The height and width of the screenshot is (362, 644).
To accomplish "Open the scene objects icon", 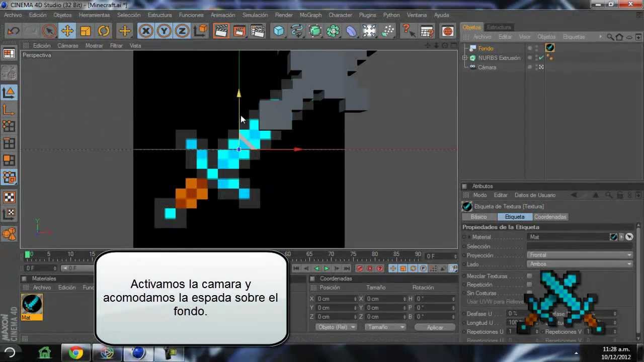I will (369, 31).
